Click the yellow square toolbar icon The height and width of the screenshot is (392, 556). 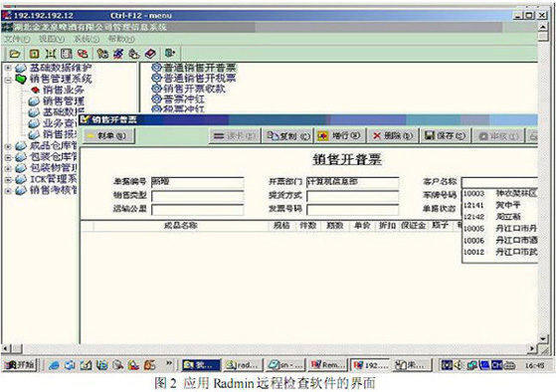click(x=34, y=54)
